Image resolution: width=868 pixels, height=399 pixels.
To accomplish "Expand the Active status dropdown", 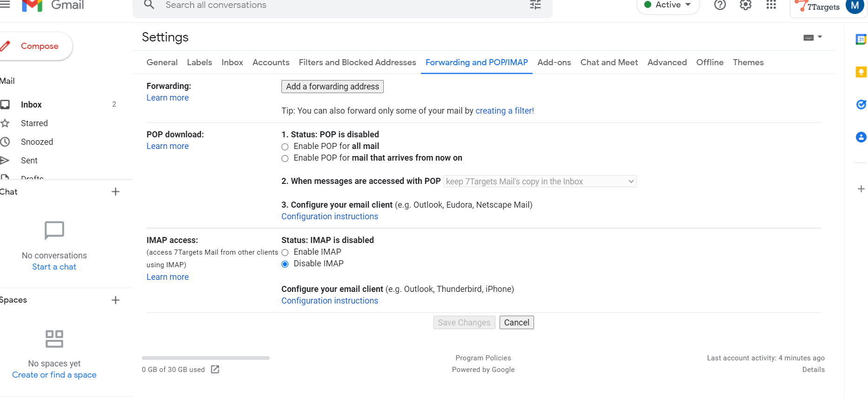I will [668, 5].
